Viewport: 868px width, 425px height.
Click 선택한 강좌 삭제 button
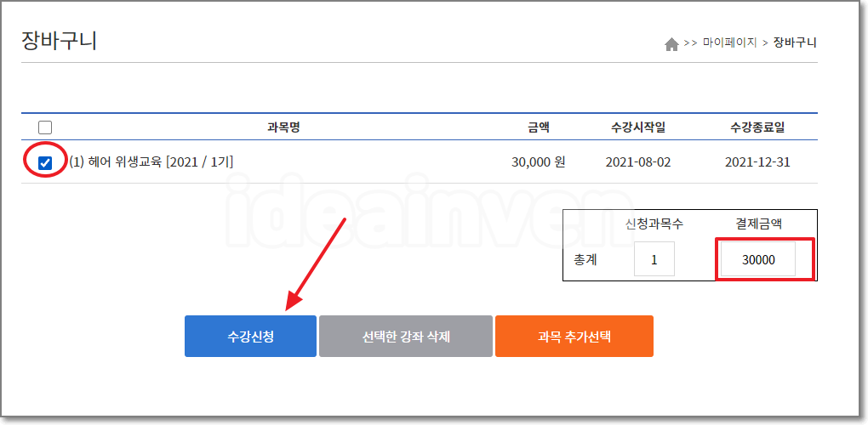tap(406, 336)
